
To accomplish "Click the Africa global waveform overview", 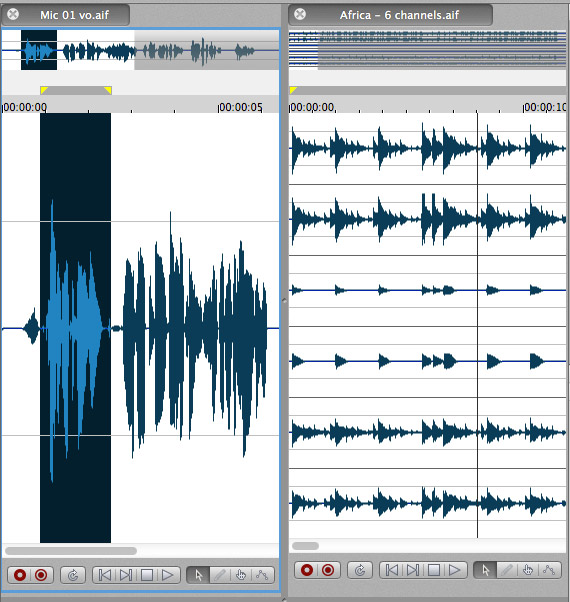I will tap(428, 50).
